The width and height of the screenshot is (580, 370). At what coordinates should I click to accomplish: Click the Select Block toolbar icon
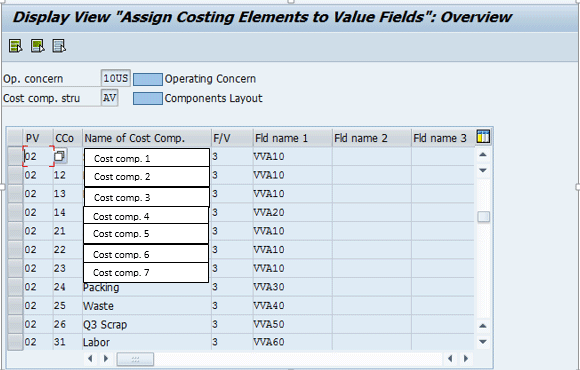[x=38, y=46]
